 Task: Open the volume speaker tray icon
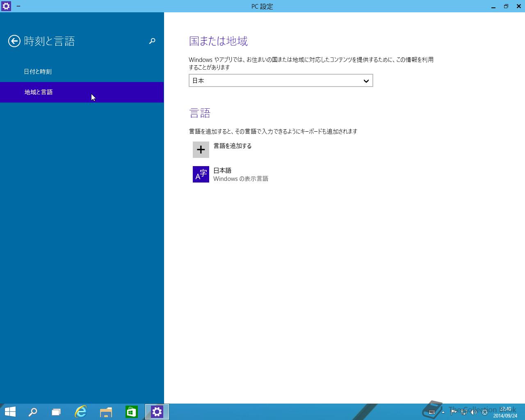point(474,412)
